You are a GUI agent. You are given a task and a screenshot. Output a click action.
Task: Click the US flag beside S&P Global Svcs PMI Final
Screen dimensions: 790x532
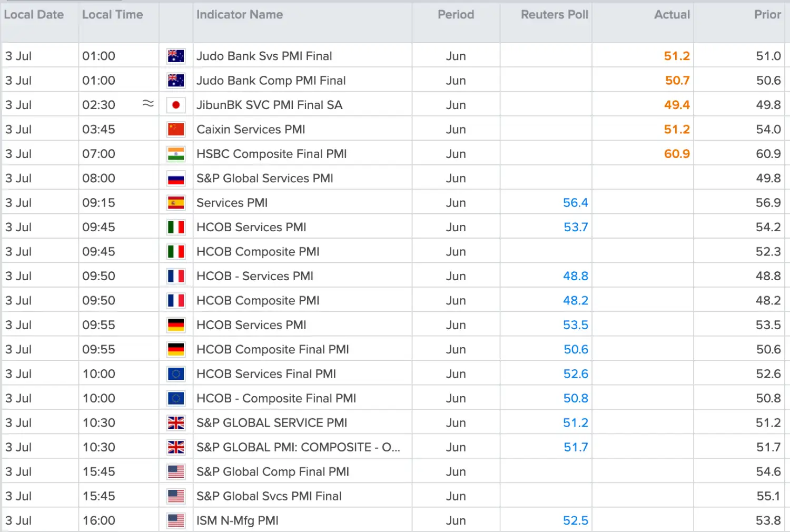click(x=176, y=497)
